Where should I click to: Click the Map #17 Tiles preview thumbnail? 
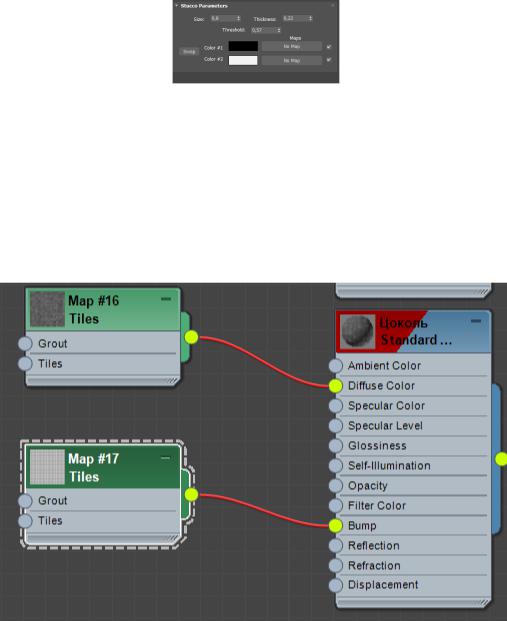(47, 467)
